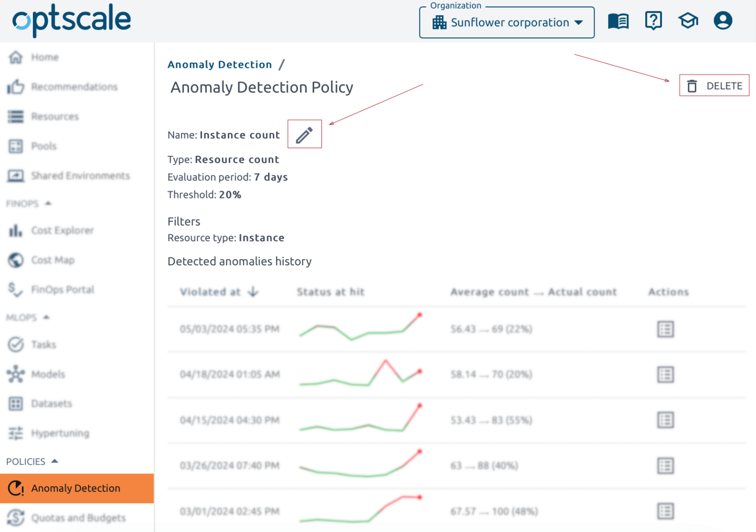Click the pencil icon to rename the policy
Image resolution: width=756 pixels, height=532 pixels.
(x=304, y=133)
